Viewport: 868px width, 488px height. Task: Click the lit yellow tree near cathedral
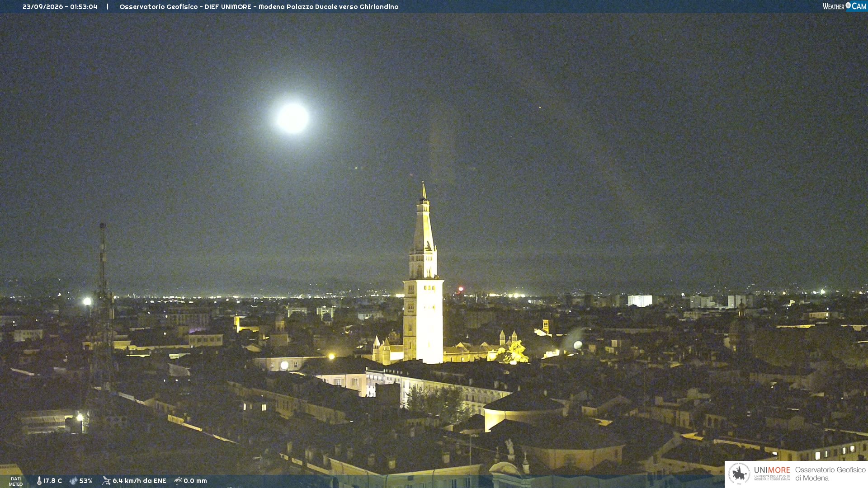pyautogui.click(x=514, y=352)
